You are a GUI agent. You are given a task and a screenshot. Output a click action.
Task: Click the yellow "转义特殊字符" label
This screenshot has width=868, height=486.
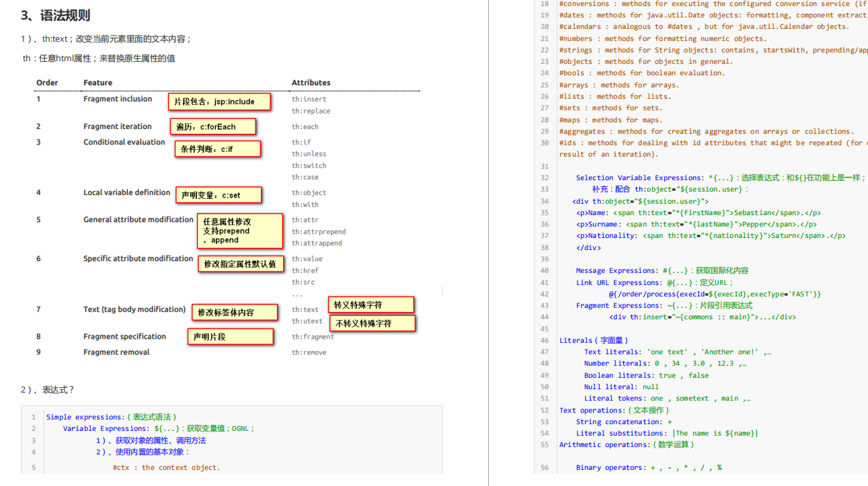pos(371,305)
